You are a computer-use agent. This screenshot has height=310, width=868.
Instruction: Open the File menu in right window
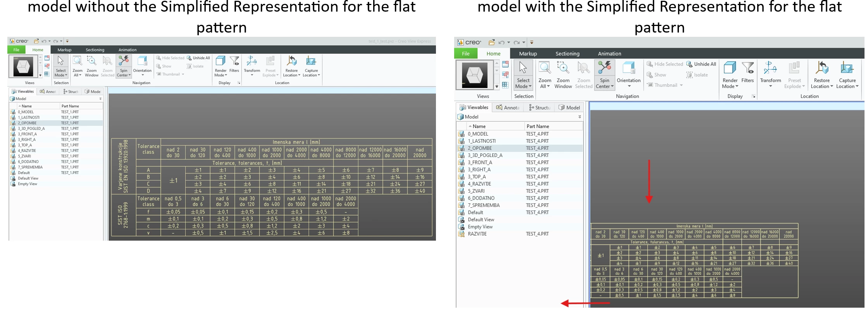click(465, 53)
